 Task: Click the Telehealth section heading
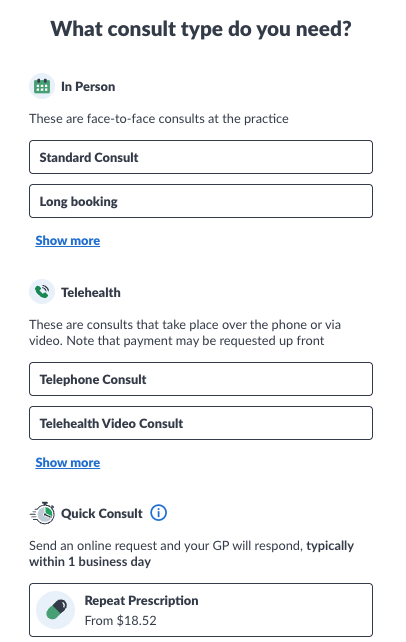tap(91, 293)
